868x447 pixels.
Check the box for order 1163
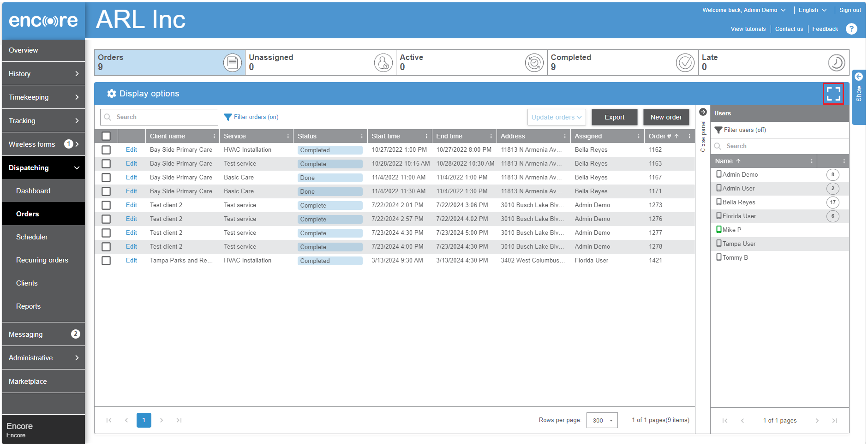point(106,164)
